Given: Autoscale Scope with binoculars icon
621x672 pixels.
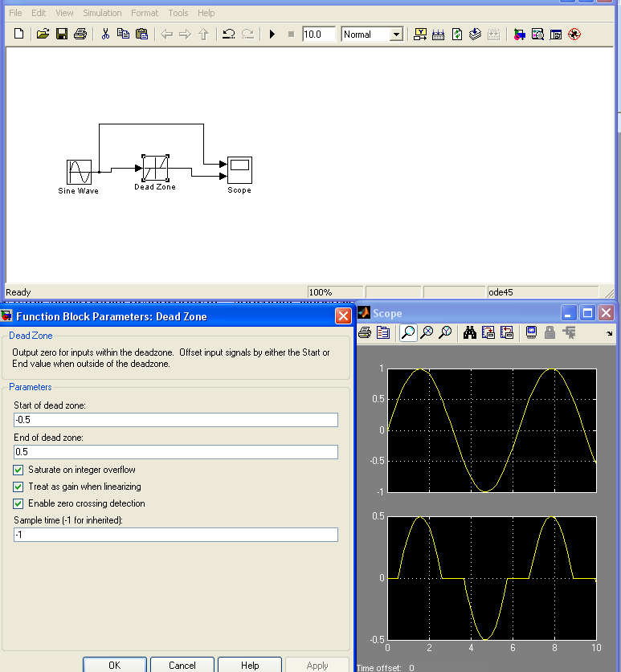Looking at the screenshot, I should tap(470, 332).
